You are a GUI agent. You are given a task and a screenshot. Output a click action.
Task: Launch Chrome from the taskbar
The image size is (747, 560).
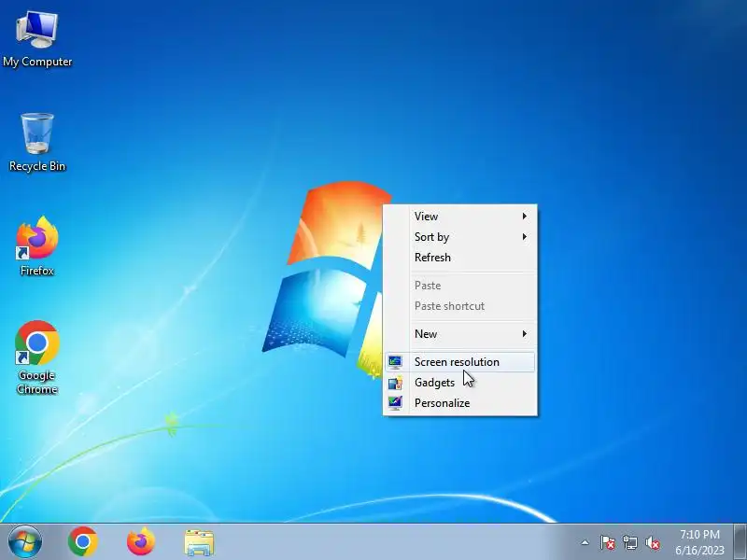(83, 542)
